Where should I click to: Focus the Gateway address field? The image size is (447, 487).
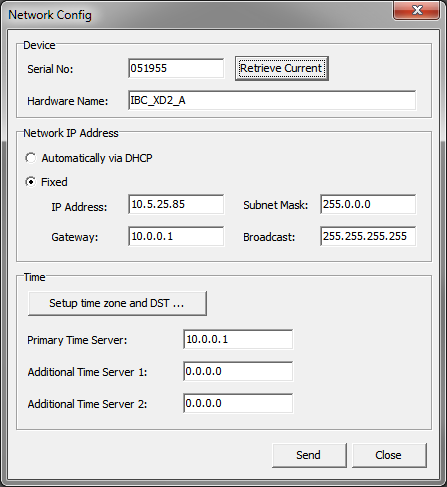click(x=176, y=236)
